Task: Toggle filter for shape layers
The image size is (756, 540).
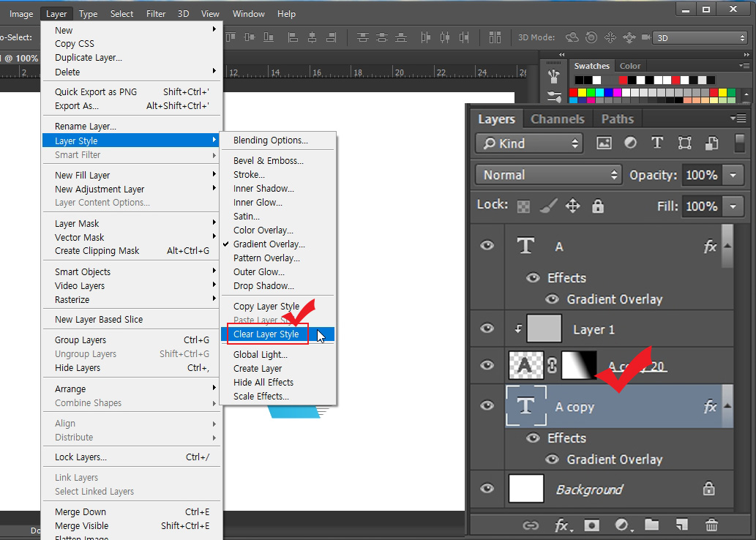Action: (x=684, y=143)
